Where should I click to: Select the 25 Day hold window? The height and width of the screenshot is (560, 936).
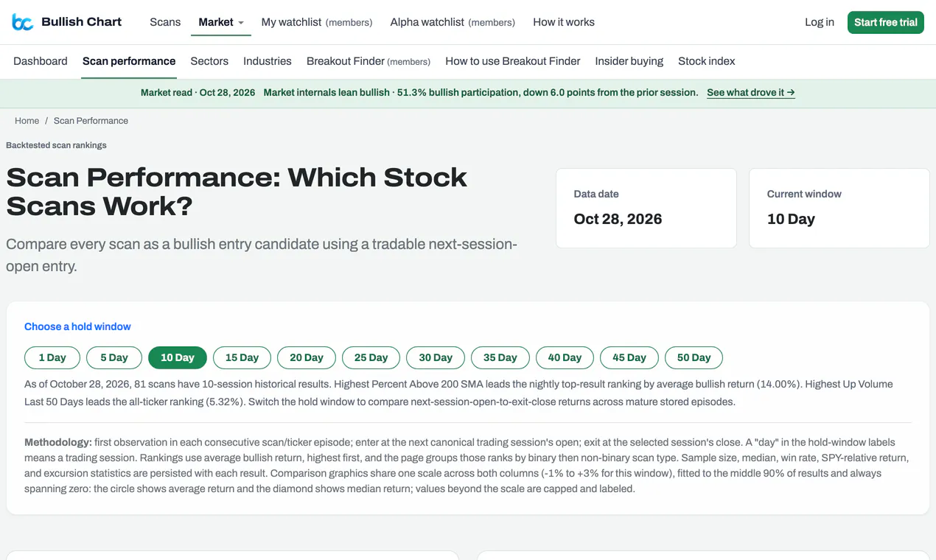click(371, 357)
